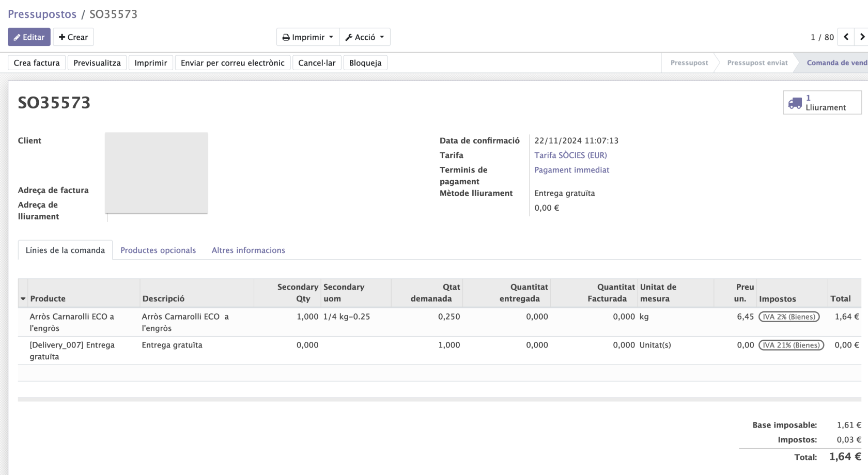Click the Imprimir button in the status bar row
This screenshot has height=475, width=868.
pos(151,63)
